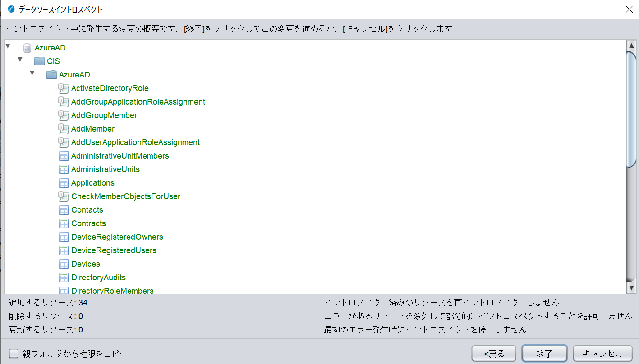The width and height of the screenshot is (639, 364).
Task: Click the vertical scrollbar thumb
Action: 631,109
